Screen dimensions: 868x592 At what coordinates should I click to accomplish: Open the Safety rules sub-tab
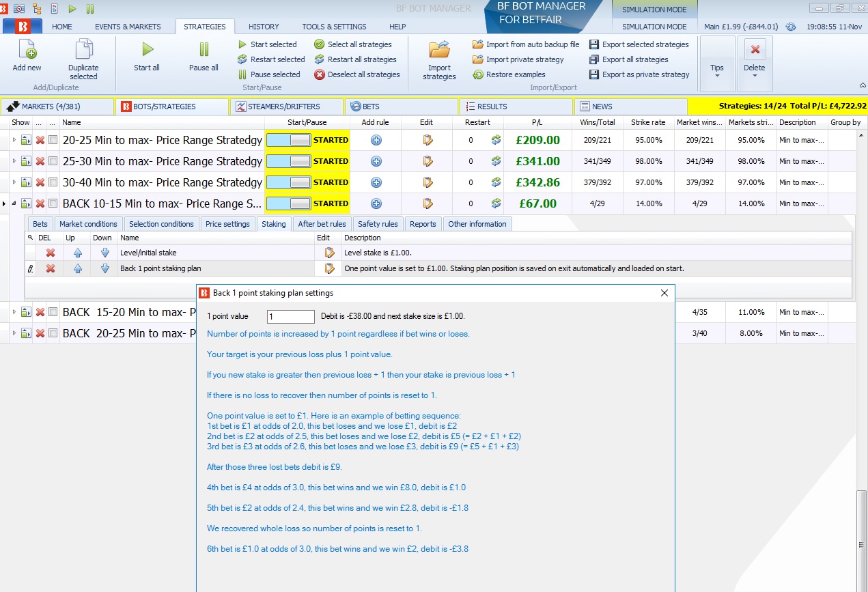(378, 224)
